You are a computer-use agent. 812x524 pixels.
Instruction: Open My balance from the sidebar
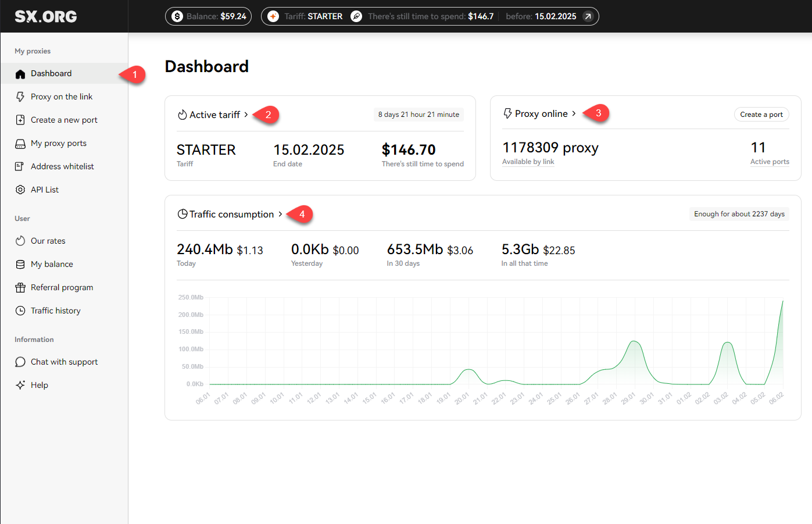pyautogui.click(x=51, y=264)
